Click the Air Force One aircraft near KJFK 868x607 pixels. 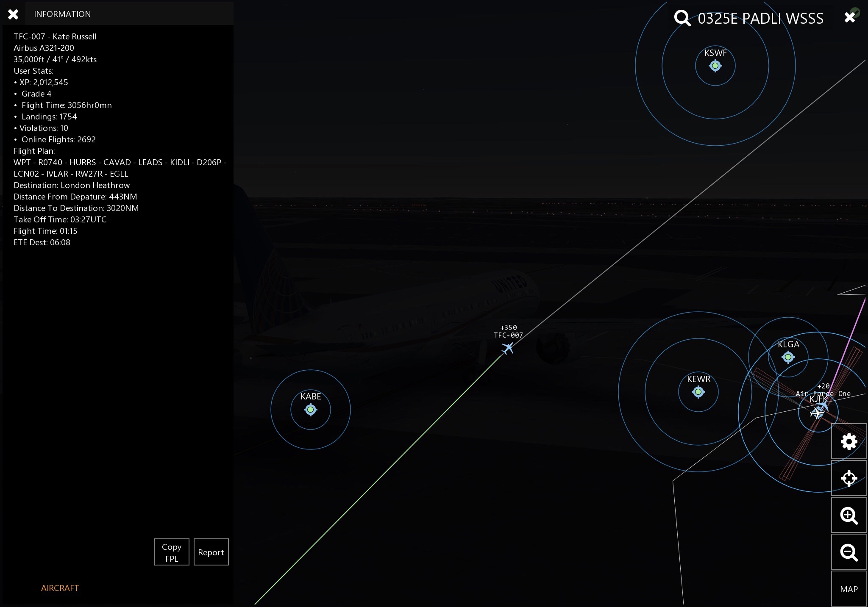[x=823, y=405]
